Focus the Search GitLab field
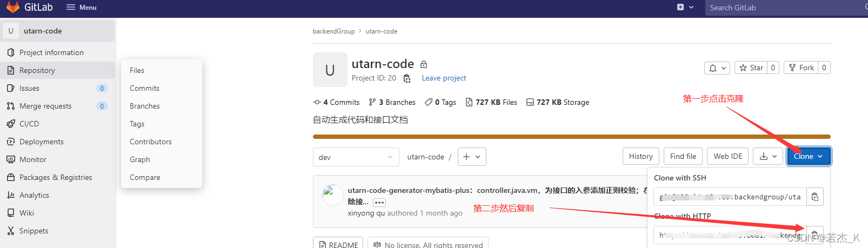Viewport: 868px width, 248px height. pyautogui.click(x=786, y=8)
